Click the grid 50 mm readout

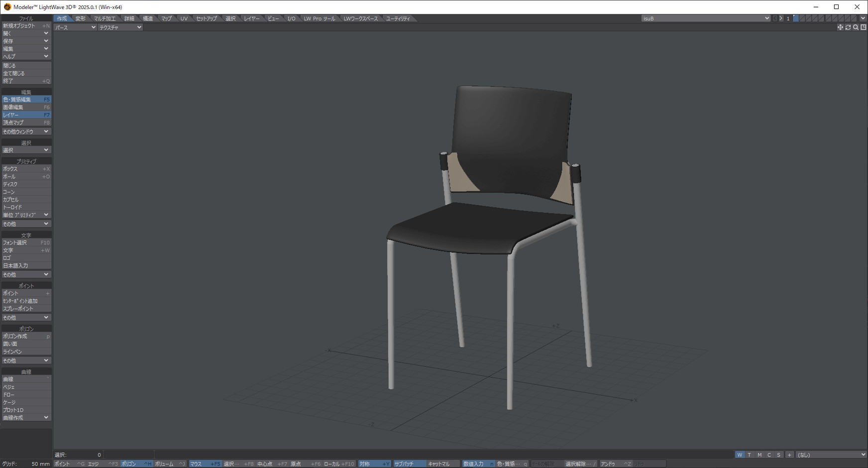coord(40,464)
